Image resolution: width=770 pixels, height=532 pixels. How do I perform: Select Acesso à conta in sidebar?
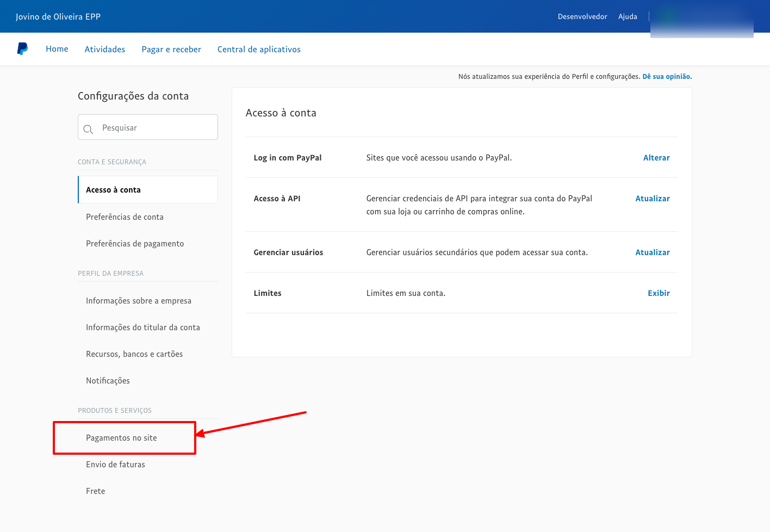[x=113, y=190]
